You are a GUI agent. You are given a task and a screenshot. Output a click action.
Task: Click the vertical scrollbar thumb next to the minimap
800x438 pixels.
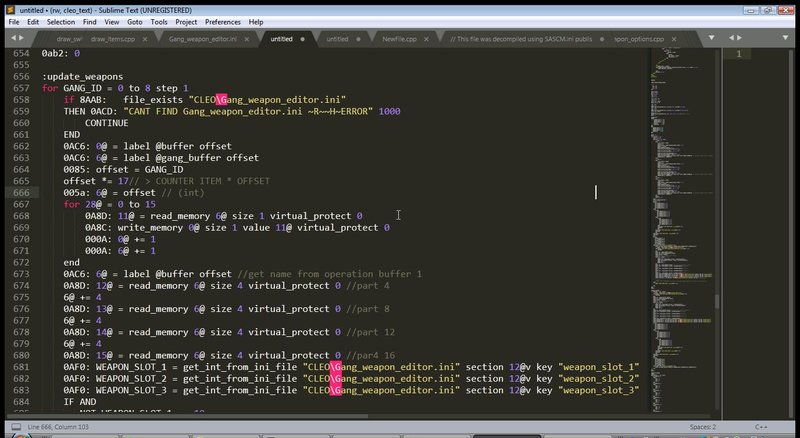716,301
